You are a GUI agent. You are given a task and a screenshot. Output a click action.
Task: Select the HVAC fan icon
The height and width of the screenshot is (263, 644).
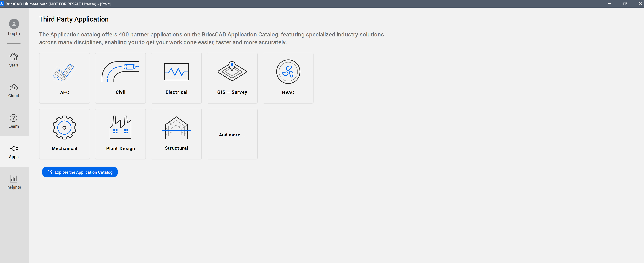pyautogui.click(x=288, y=72)
